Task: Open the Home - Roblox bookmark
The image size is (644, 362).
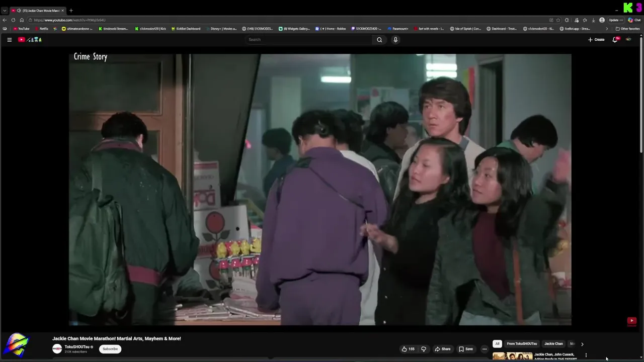Action: pos(331,29)
